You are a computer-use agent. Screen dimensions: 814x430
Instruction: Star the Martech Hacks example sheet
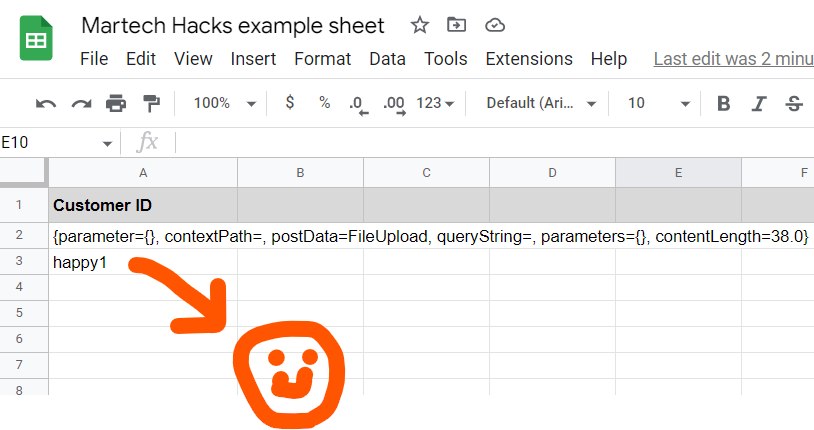pyautogui.click(x=419, y=25)
